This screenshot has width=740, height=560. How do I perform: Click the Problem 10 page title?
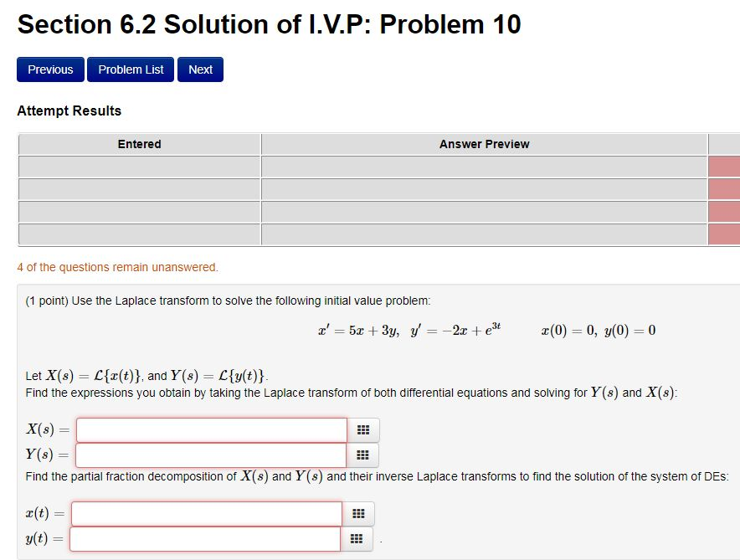pyautogui.click(x=270, y=23)
